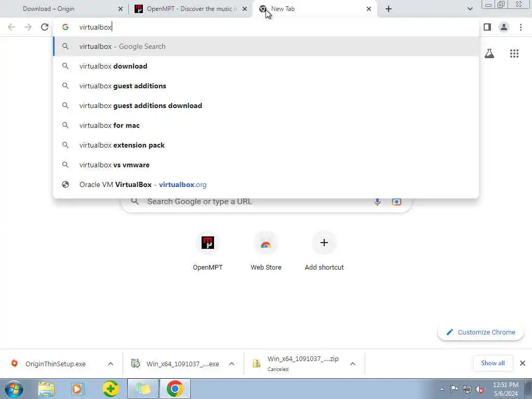The image size is (532, 399).
Task: Open the Action Center flag icon
Action: 454,389
